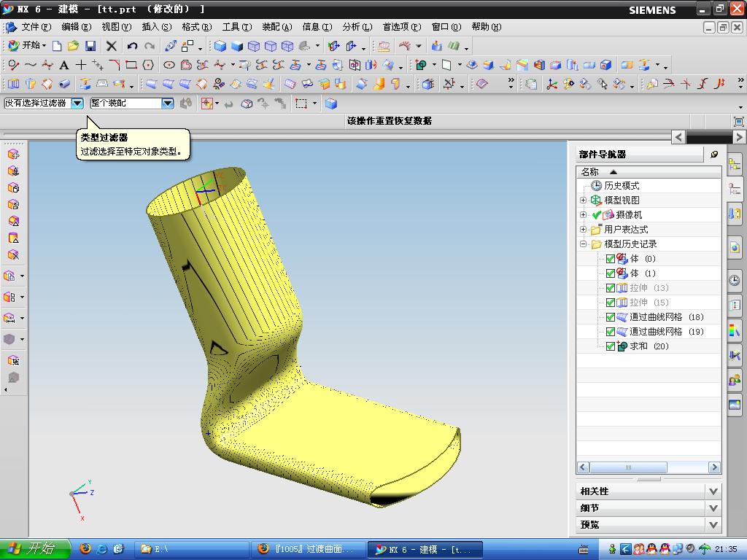The width and height of the screenshot is (747, 560).
Task: Click the NX 6 - 建模 taskbar button
Action: click(425, 549)
